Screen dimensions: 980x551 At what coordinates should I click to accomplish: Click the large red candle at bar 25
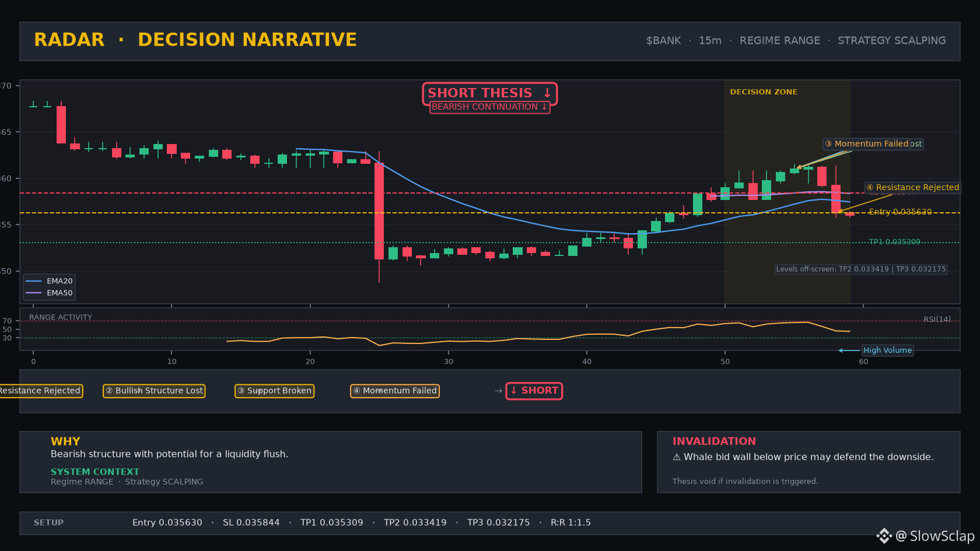[379, 211]
